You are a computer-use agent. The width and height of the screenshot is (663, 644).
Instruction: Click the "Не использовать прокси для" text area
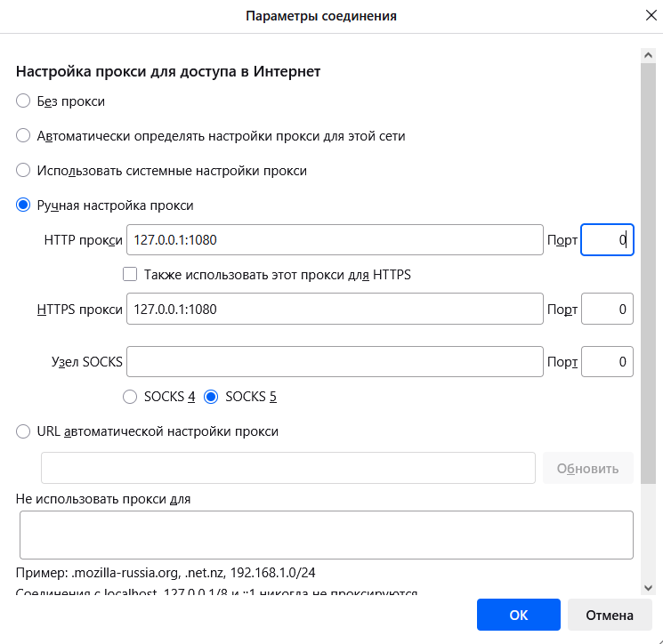(x=327, y=535)
